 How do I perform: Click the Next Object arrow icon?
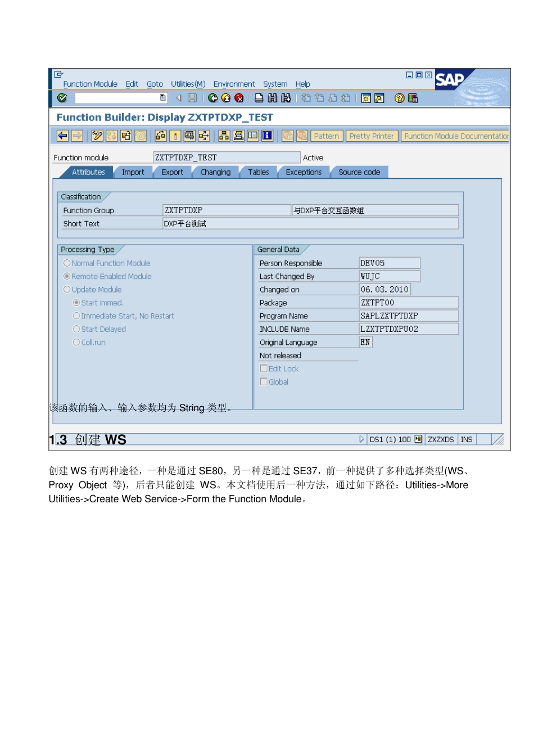coord(77,136)
